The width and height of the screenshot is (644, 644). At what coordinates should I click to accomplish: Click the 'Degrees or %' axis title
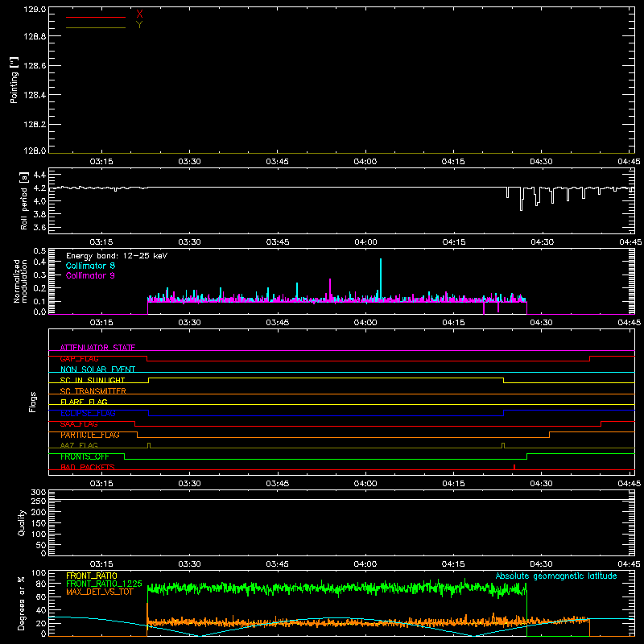click(x=22, y=604)
